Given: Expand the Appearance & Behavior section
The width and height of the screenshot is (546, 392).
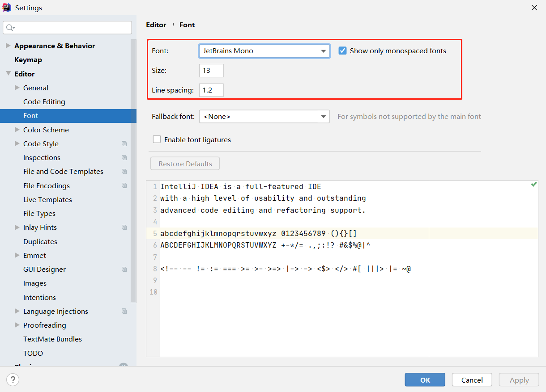Looking at the screenshot, I should click(x=8, y=46).
